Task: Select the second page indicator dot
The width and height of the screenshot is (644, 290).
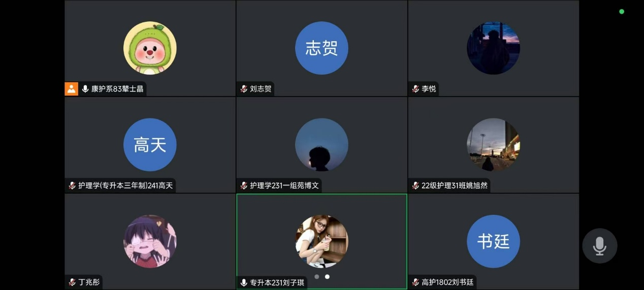Action: pos(327,277)
